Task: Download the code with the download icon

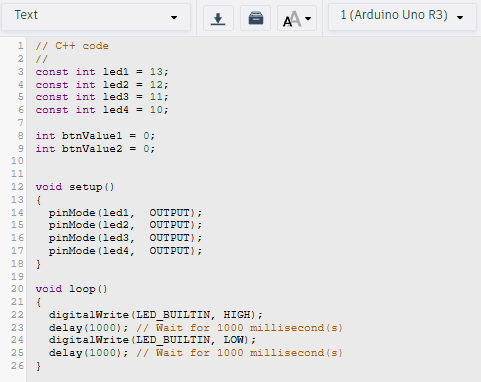Action: pyautogui.click(x=218, y=18)
